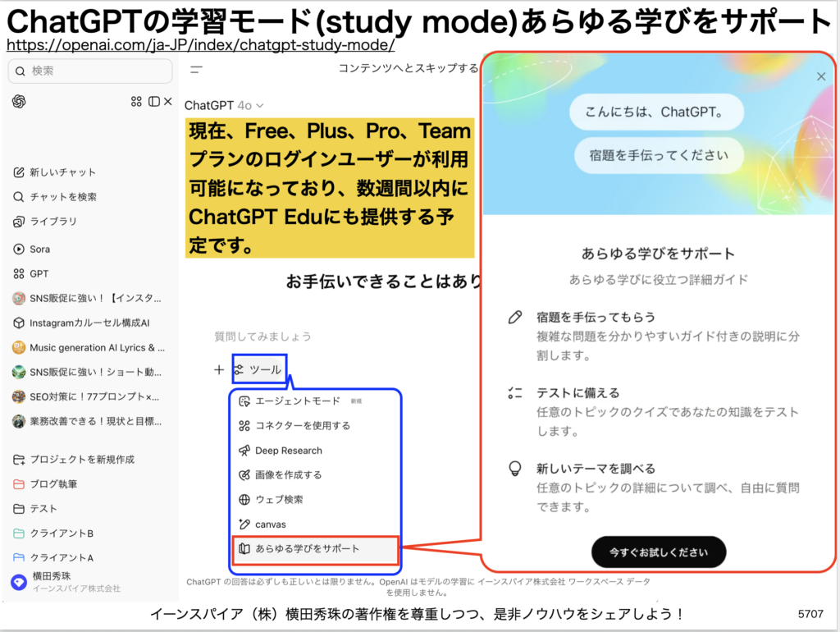
Task: Start a new chat via 新しいチャット
Action: (54, 172)
